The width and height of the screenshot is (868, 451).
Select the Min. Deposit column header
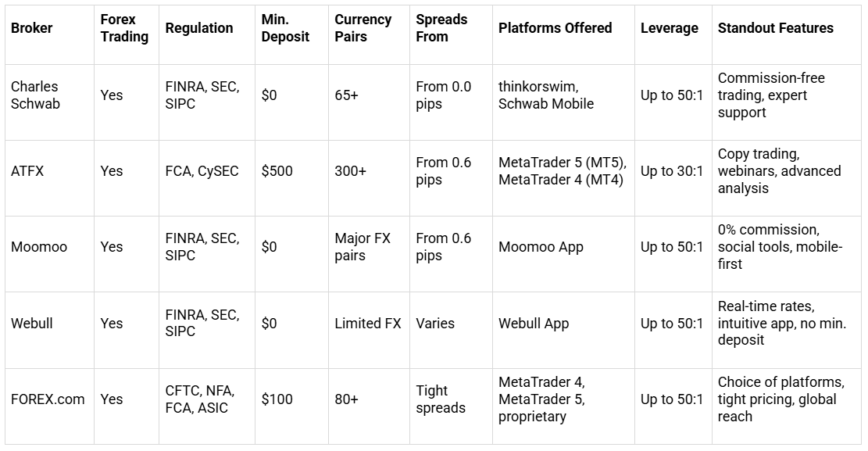[x=285, y=28]
